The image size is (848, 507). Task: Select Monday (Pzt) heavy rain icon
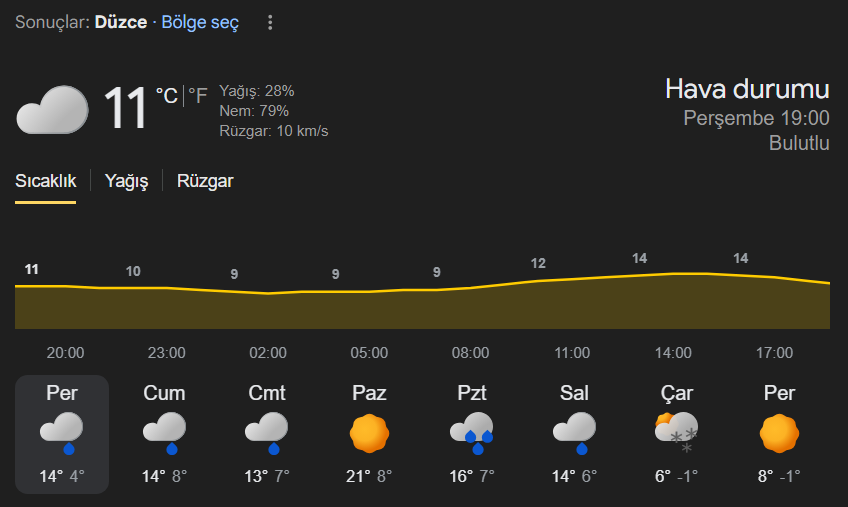pyautogui.click(x=471, y=432)
